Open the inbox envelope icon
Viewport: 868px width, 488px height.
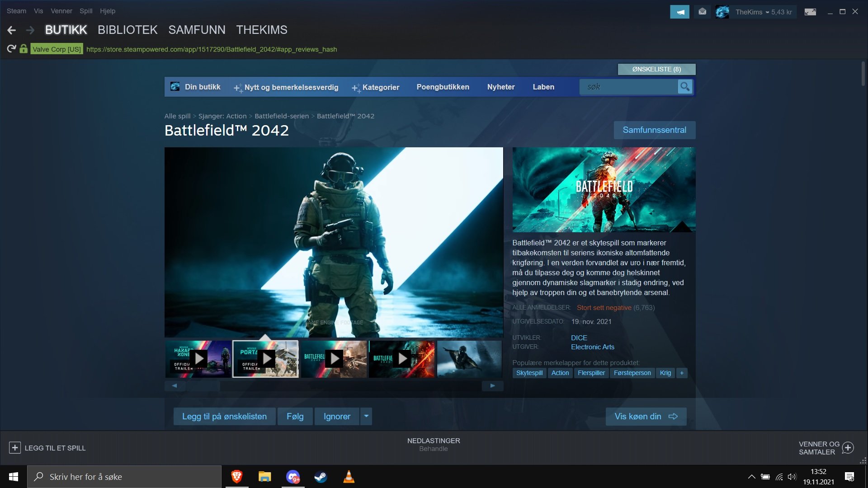tap(702, 12)
